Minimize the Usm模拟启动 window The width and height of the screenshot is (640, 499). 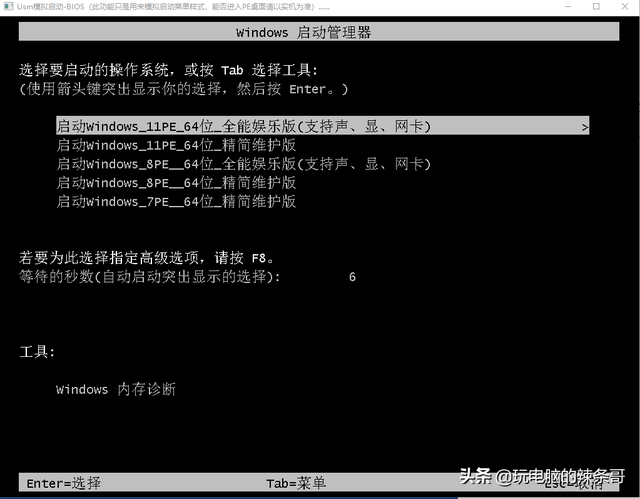pos(568,7)
